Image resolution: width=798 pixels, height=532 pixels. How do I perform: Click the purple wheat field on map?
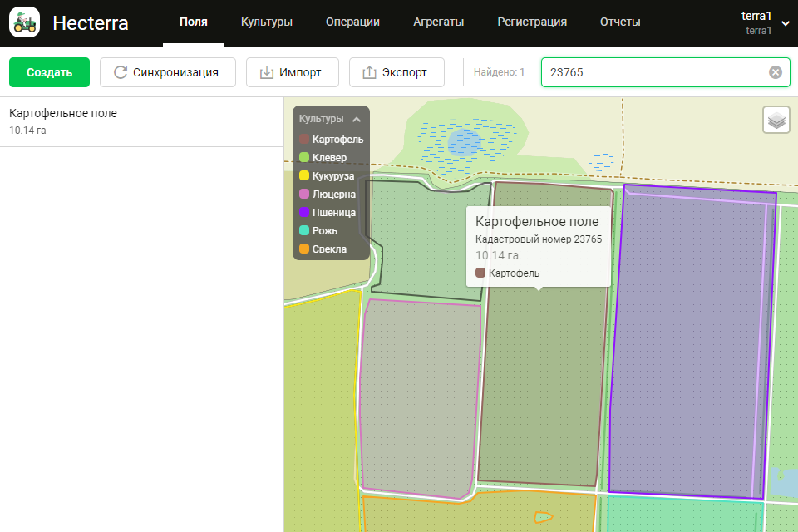[x=690, y=349]
